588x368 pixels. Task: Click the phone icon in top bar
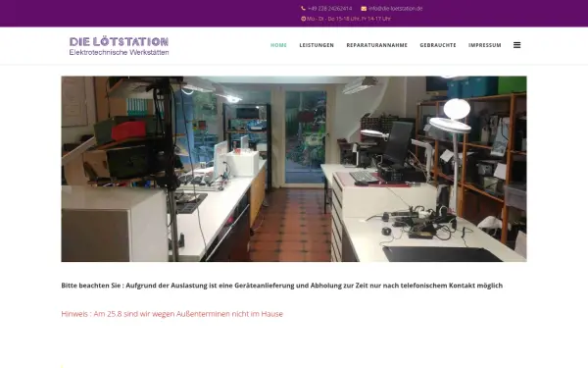click(303, 8)
